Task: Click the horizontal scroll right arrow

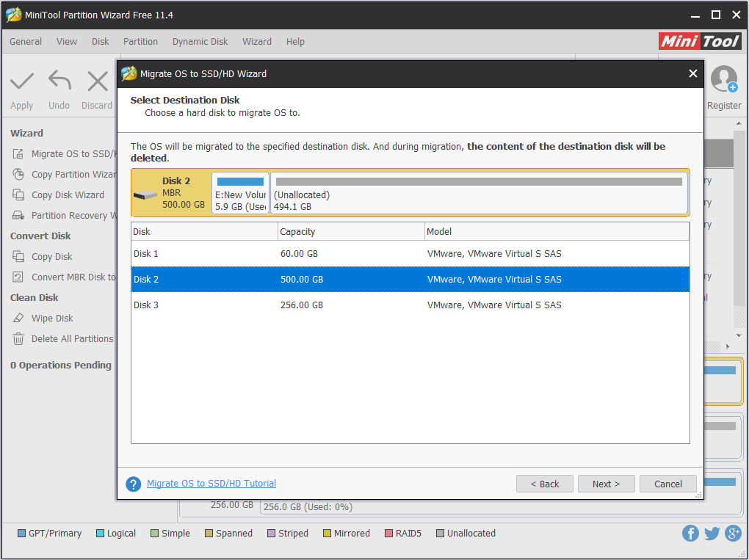Action: 728,346
